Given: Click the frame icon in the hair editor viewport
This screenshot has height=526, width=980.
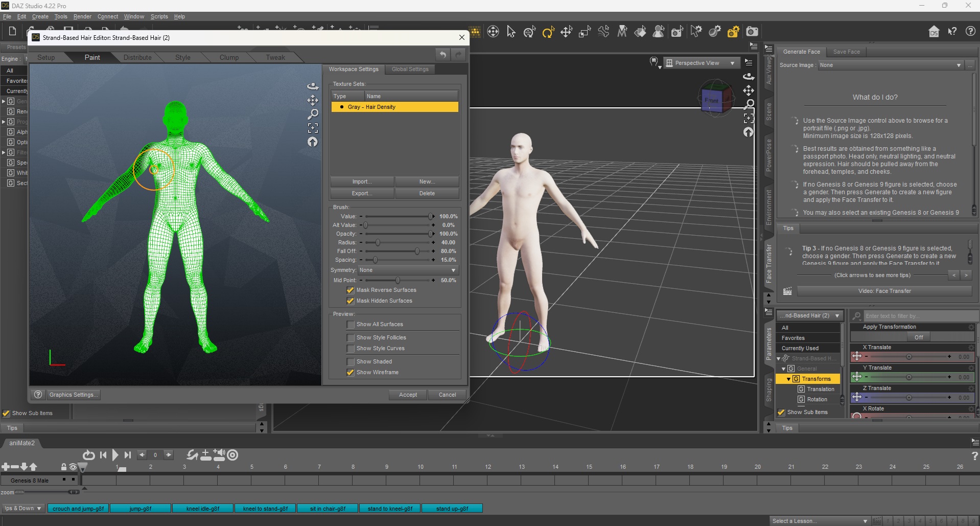Looking at the screenshot, I should coord(313,128).
